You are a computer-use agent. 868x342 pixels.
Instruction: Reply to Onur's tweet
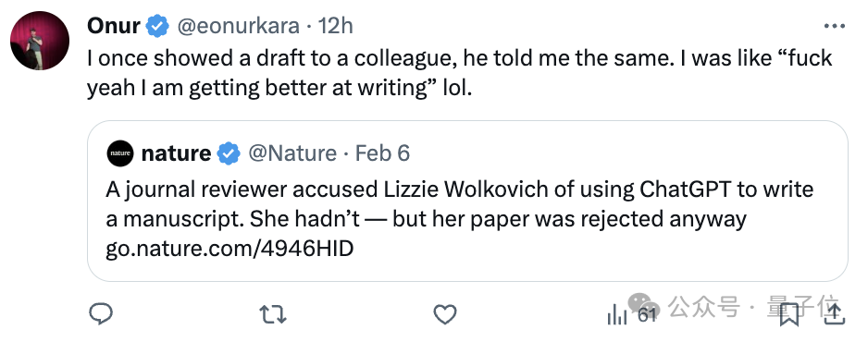pos(101,314)
